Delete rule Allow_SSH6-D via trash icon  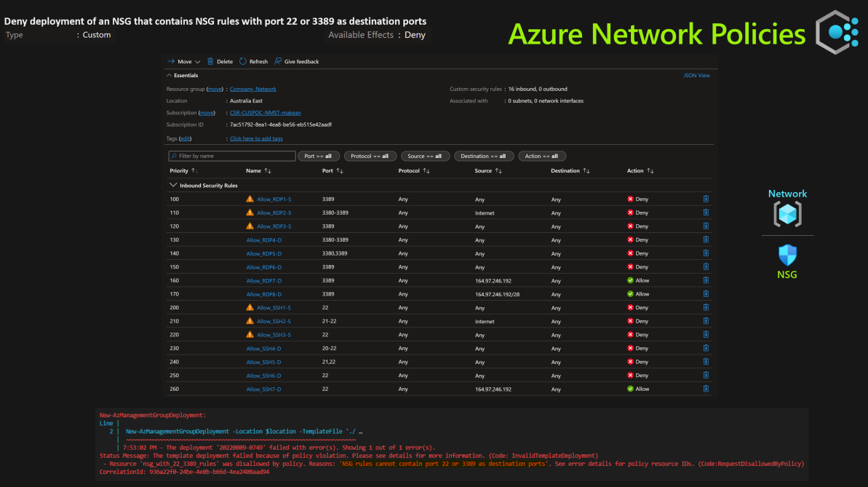tap(706, 375)
